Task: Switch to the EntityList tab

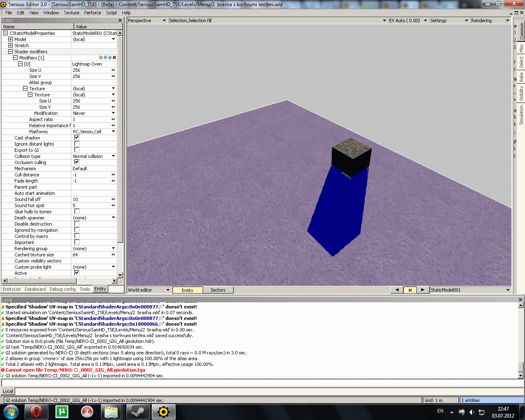Action: point(11,289)
